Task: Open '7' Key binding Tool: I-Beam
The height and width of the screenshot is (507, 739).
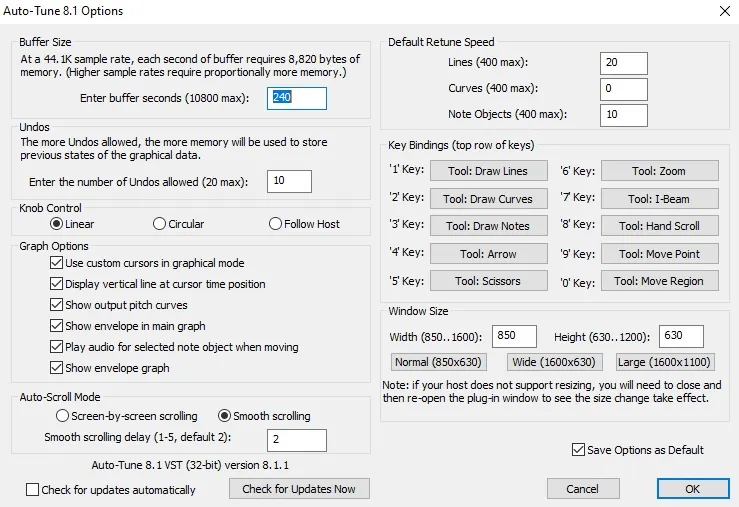Action: pyautogui.click(x=660, y=198)
